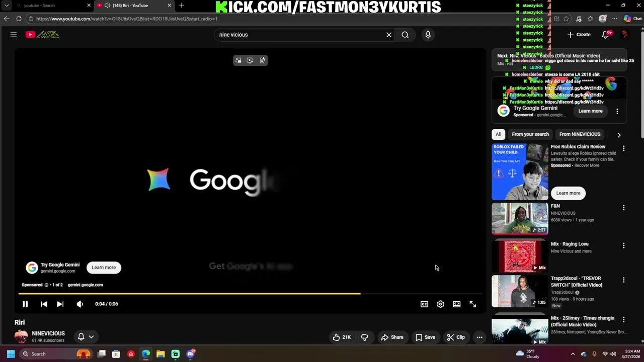The height and width of the screenshot is (362, 644).
Task: Open the player settings gear
Action: (440, 304)
